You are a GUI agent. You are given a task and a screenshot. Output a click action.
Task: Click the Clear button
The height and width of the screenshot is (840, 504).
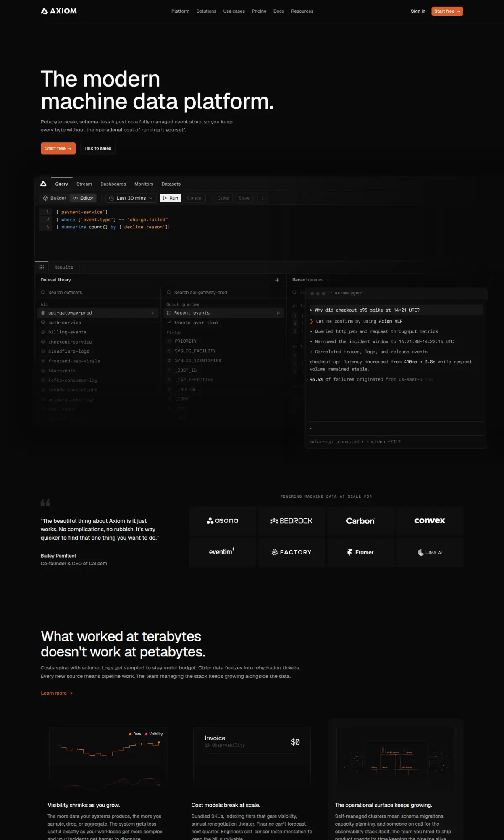(x=223, y=198)
